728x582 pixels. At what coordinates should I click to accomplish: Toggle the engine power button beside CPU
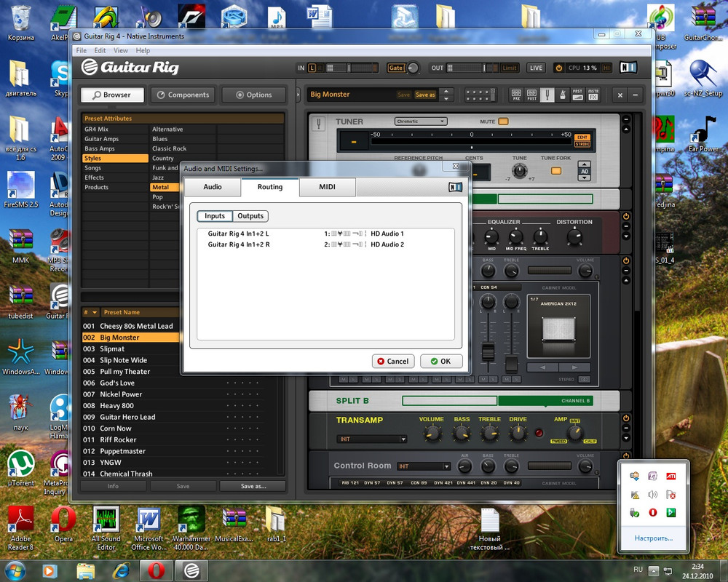[559, 68]
